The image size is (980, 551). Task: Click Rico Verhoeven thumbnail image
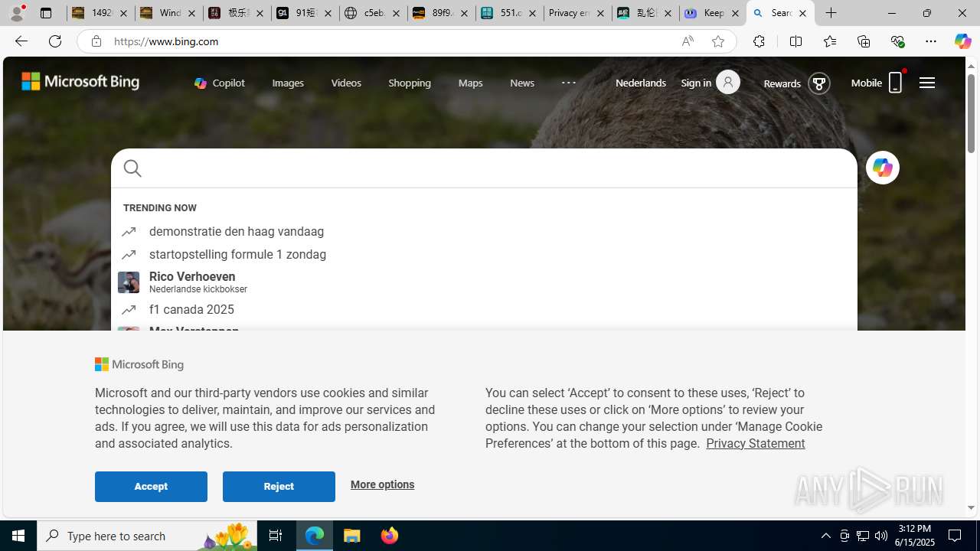129,282
